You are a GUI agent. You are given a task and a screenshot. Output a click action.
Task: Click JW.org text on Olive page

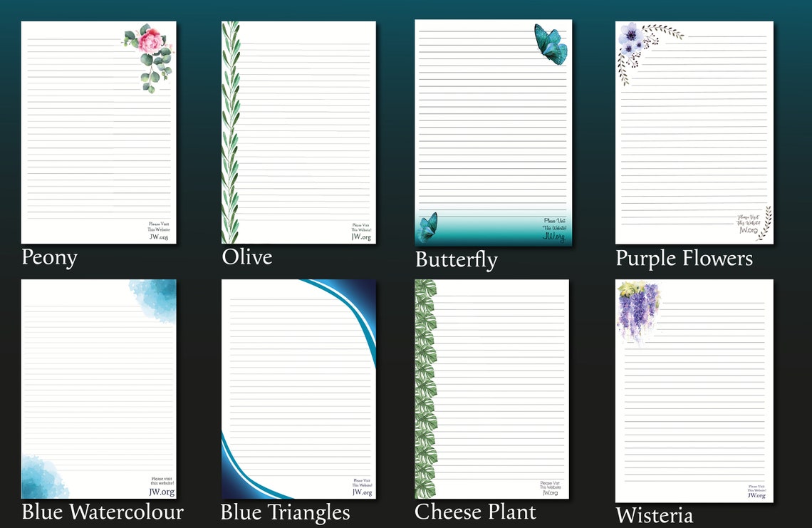click(361, 237)
